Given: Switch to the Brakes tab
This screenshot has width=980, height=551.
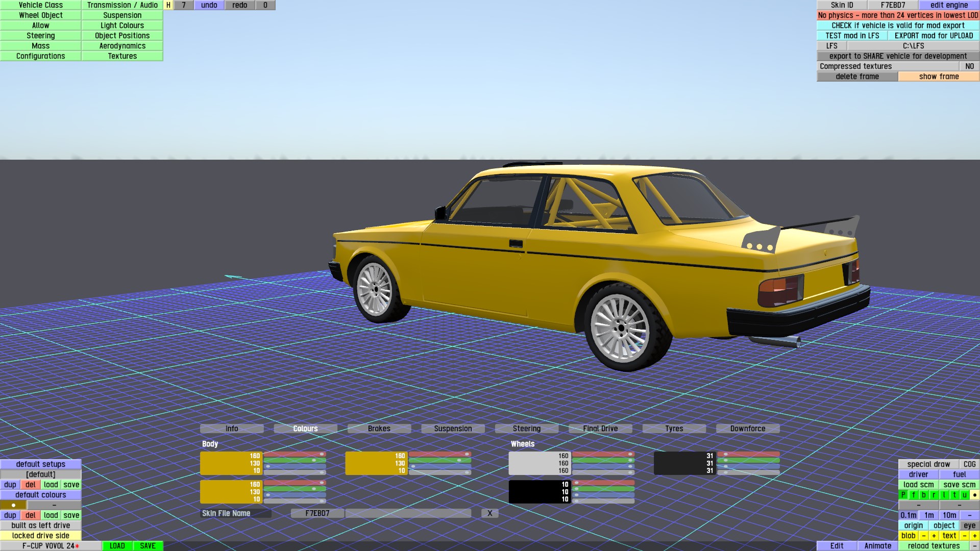Looking at the screenshot, I should [379, 429].
